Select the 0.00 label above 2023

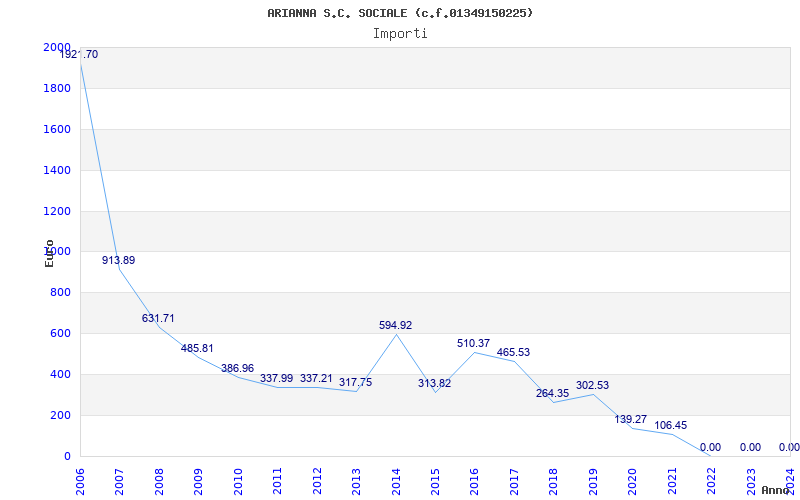pos(750,447)
